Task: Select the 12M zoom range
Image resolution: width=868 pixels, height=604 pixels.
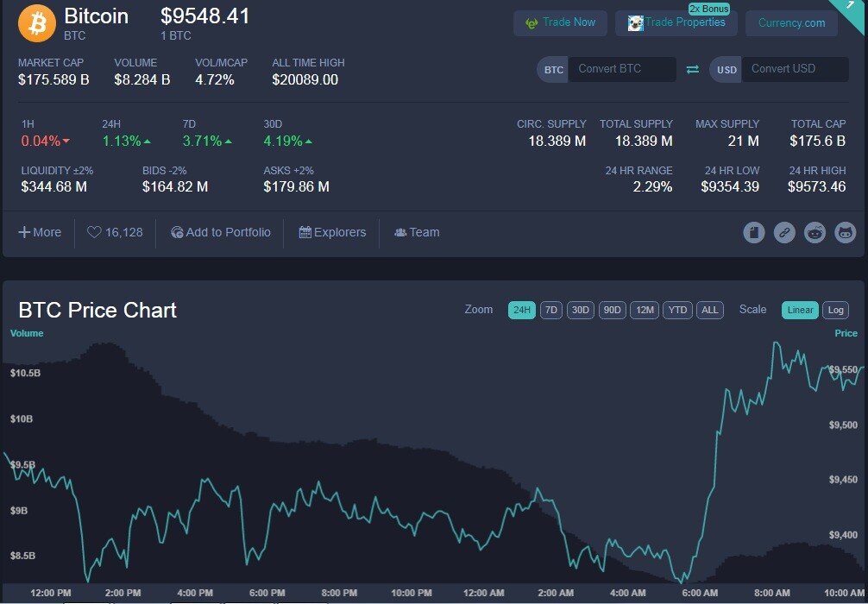Action: 645,310
